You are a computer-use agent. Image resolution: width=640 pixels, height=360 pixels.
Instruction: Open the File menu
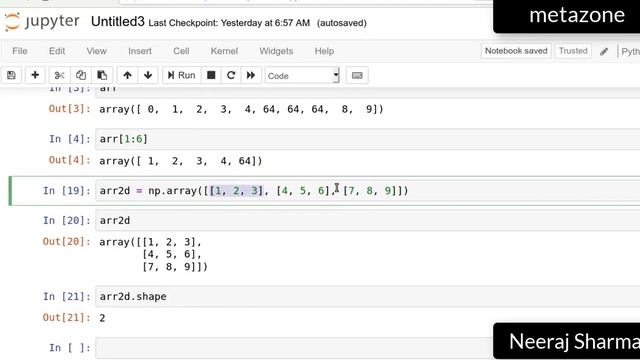20,51
